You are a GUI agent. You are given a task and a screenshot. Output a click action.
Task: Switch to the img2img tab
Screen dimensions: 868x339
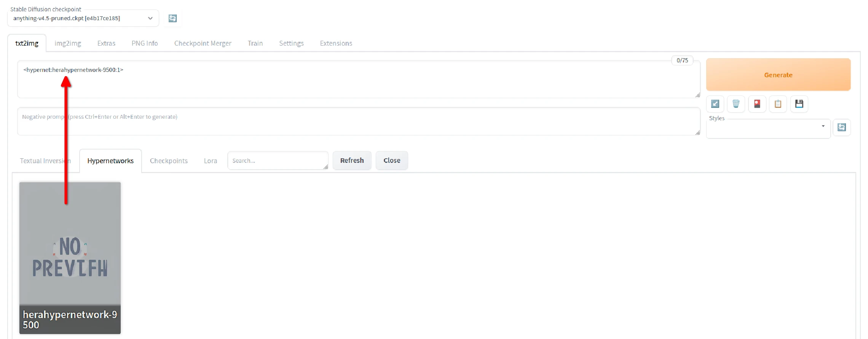[68, 43]
